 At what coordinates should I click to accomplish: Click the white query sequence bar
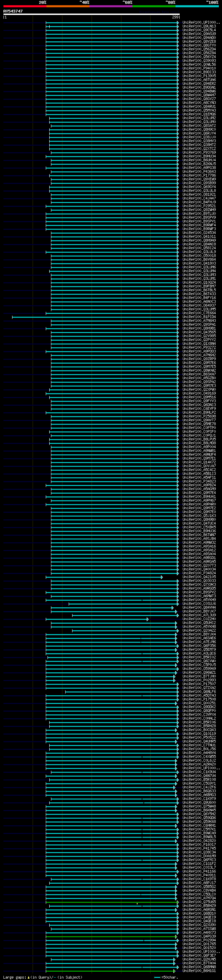92,15
